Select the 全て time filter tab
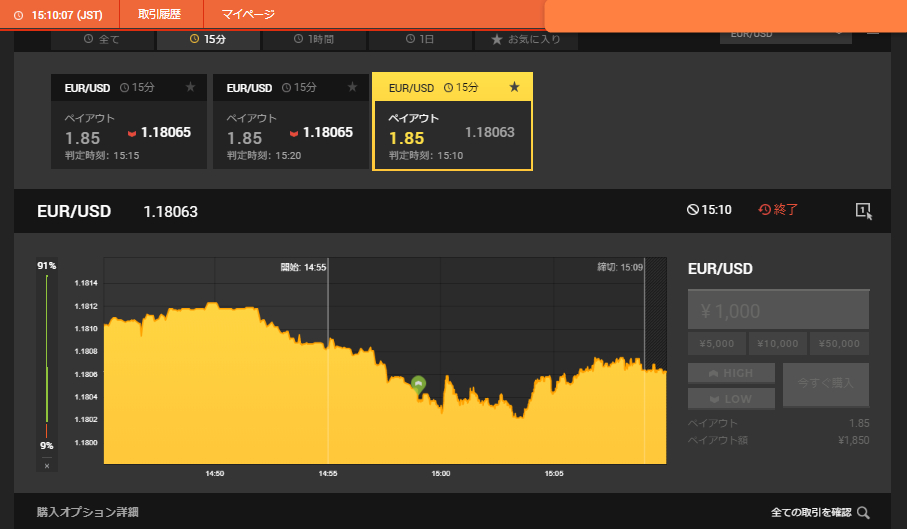907x529 pixels. pyautogui.click(x=102, y=39)
